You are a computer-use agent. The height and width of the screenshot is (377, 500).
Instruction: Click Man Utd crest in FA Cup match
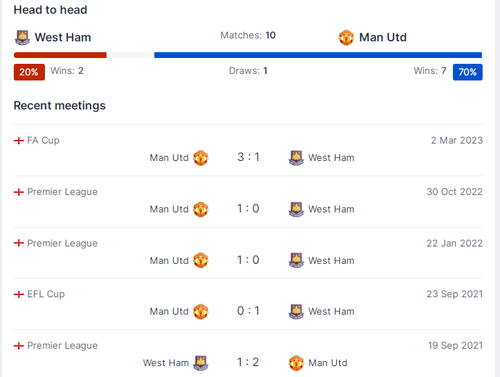pyautogui.click(x=201, y=158)
